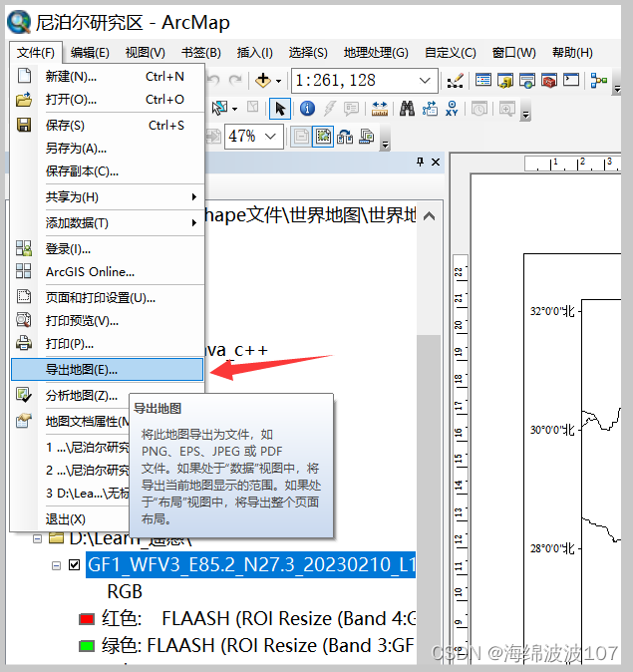Select the Select Features tool
Screen dimensions: 633x672
click(x=220, y=109)
